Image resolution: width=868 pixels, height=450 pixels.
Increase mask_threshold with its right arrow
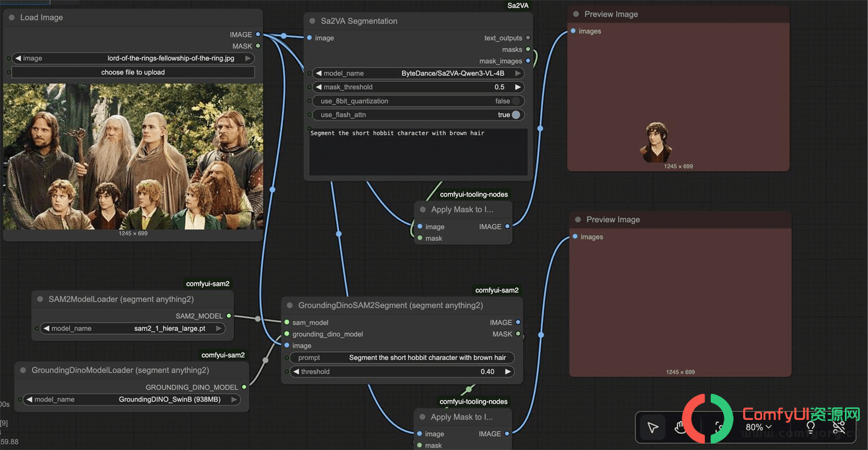click(x=518, y=87)
